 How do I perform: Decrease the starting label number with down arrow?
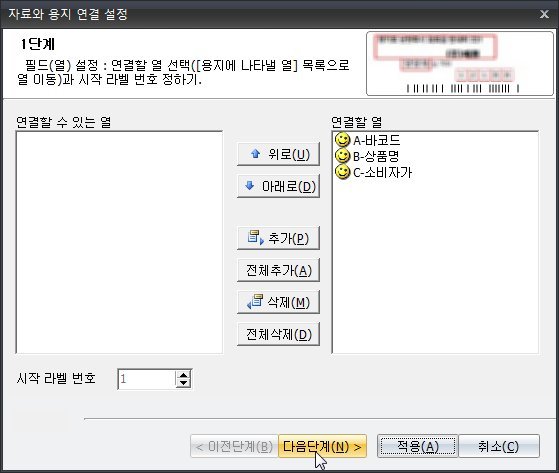(x=184, y=383)
